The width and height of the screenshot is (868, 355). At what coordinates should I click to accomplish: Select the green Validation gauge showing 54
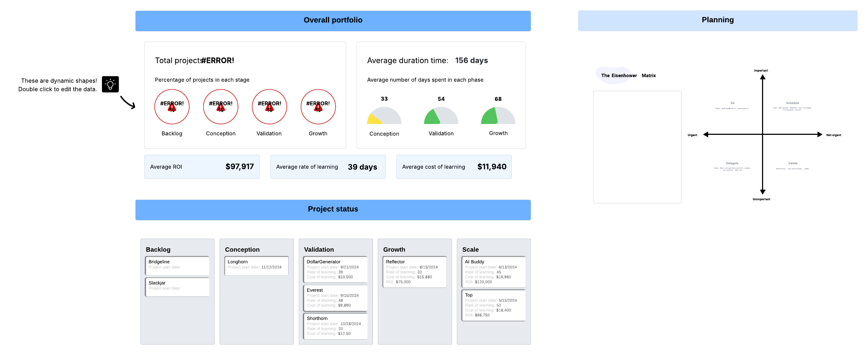pyautogui.click(x=441, y=116)
